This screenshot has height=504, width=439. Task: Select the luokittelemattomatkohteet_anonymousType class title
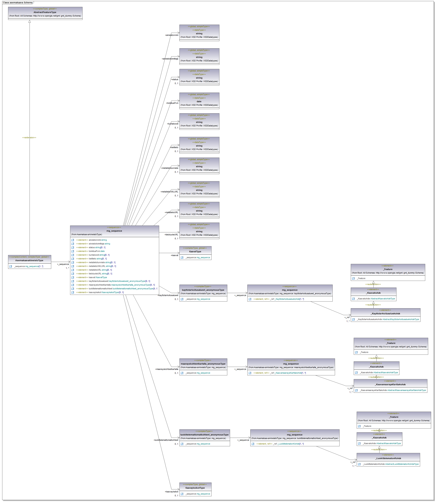point(205,435)
